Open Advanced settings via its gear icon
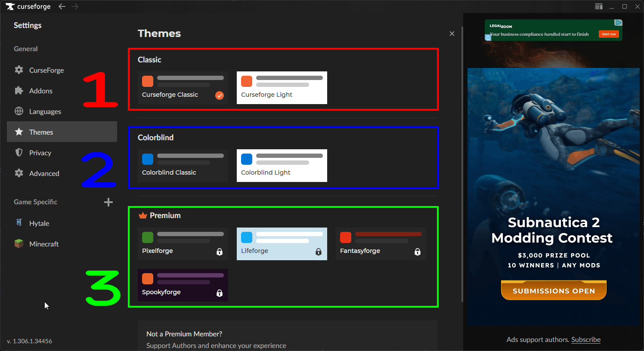 [x=19, y=173]
